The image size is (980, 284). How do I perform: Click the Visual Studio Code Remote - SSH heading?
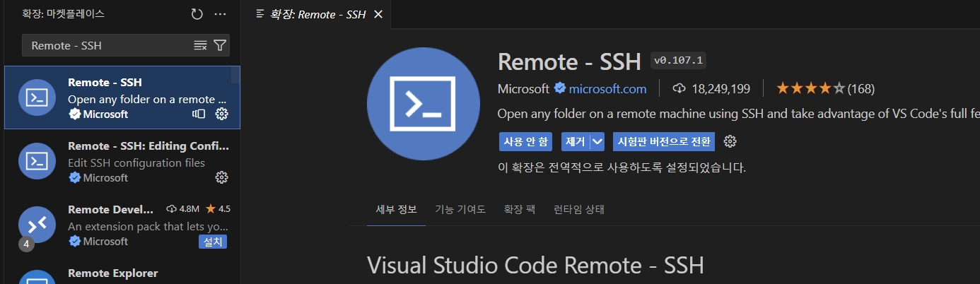535,266
